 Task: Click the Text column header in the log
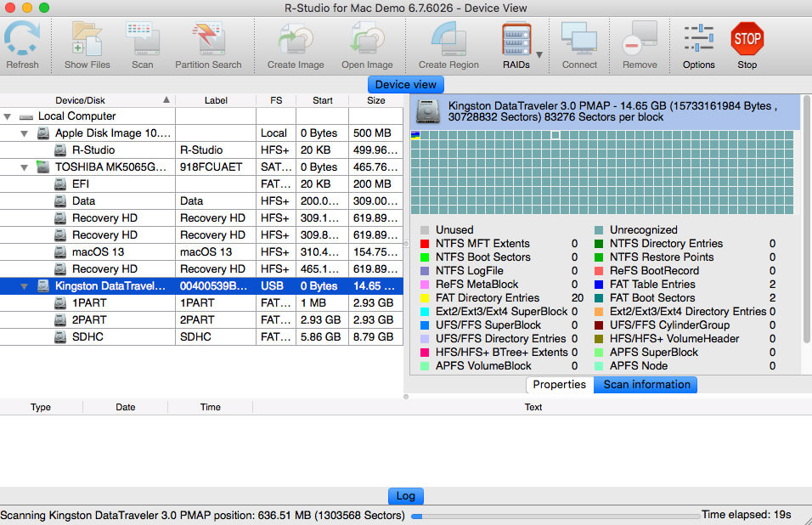(533, 407)
